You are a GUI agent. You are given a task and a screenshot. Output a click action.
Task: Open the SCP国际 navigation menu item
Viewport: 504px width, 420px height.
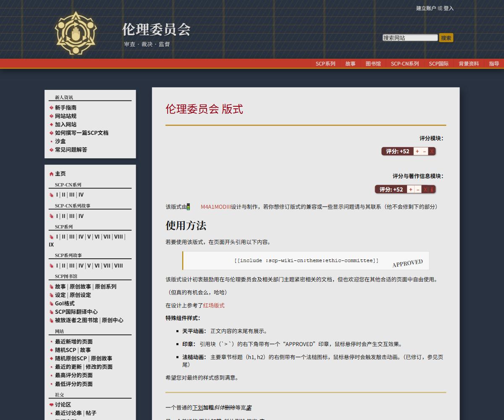(x=438, y=64)
